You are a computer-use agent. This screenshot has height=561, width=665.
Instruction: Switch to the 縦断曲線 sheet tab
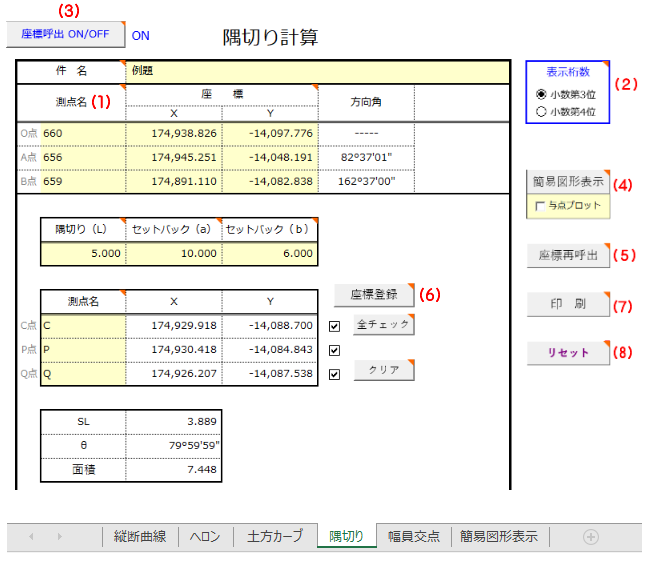tap(140, 536)
